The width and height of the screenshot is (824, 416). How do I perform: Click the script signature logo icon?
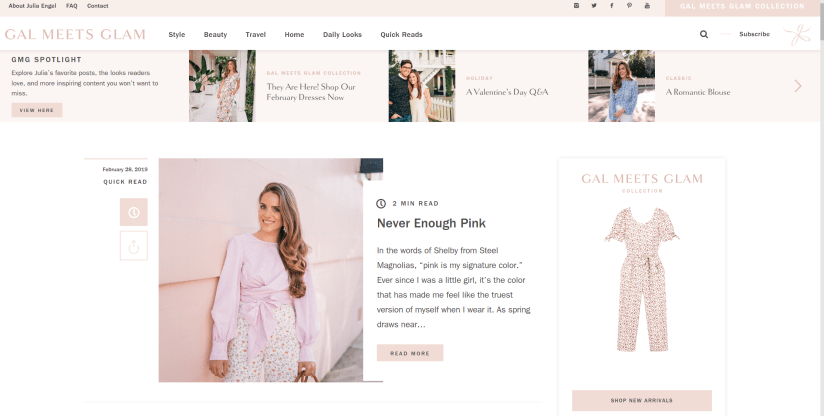(x=797, y=35)
